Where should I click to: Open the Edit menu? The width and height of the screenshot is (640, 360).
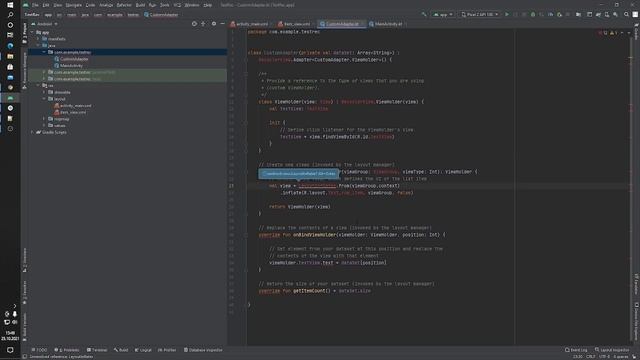[46, 5]
